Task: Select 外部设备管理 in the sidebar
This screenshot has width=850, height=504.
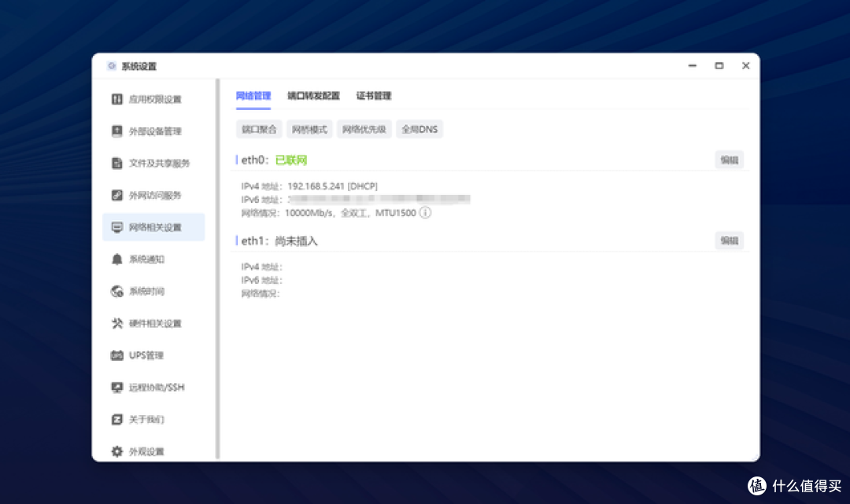Action: (153, 131)
